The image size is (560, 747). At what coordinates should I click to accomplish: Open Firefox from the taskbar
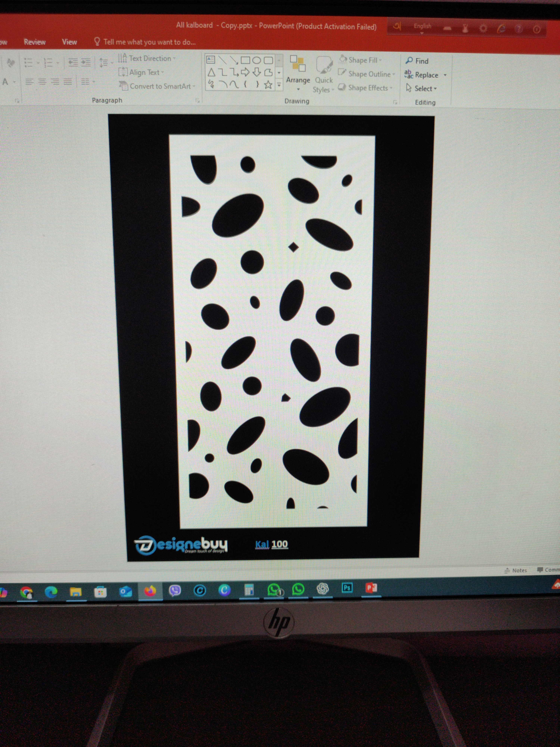(x=150, y=591)
